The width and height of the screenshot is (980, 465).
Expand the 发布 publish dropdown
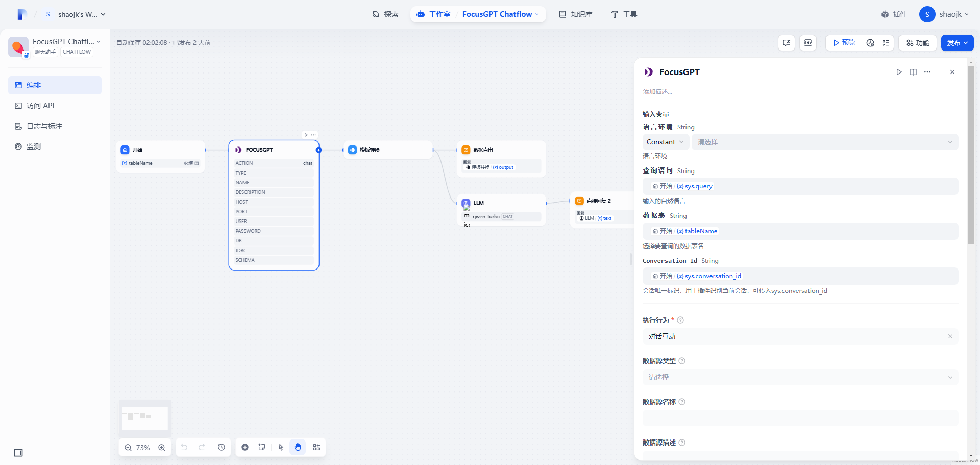pos(958,43)
